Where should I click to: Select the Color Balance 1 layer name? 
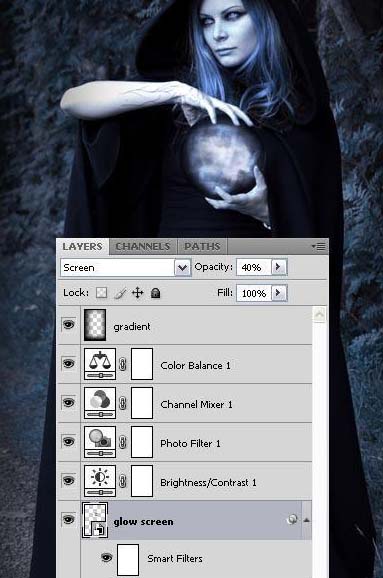coord(195,366)
